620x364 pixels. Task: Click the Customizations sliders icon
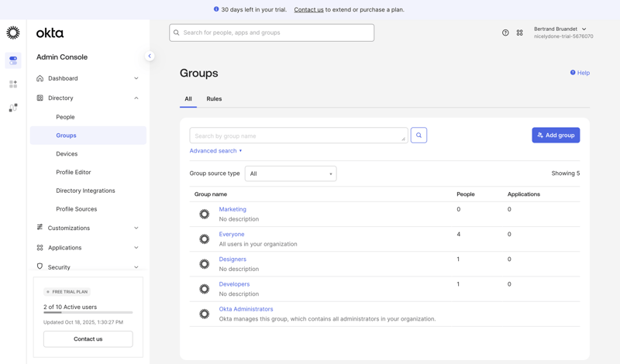click(x=40, y=227)
